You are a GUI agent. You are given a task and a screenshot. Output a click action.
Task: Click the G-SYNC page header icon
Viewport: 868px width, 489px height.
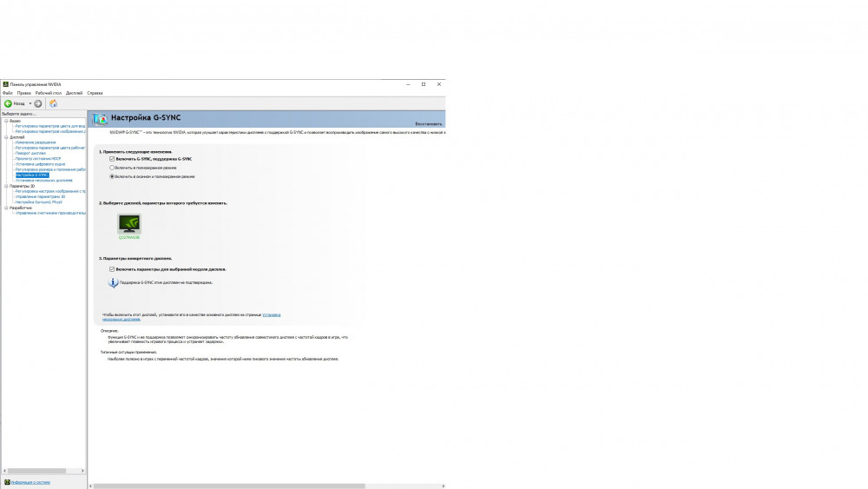click(100, 118)
